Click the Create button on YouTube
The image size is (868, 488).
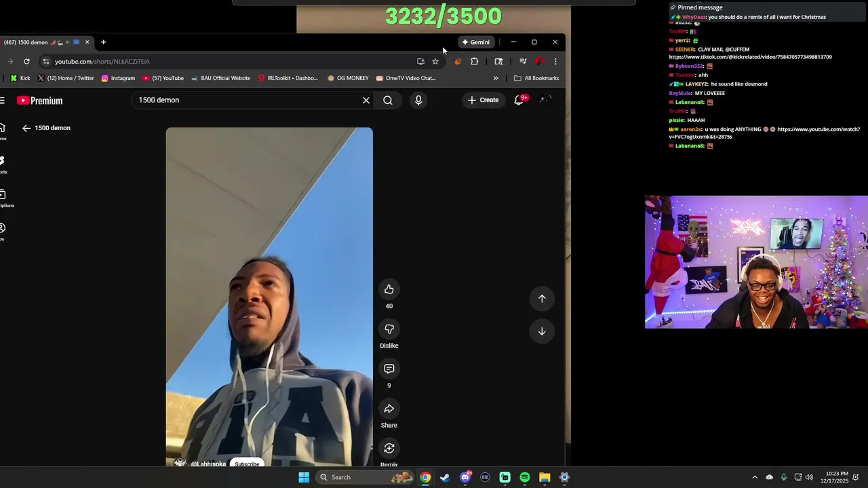pyautogui.click(x=483, y=100)
